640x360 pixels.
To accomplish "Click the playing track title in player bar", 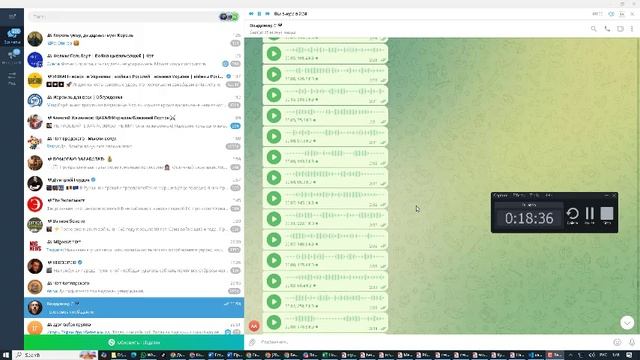I will tap(290, 14).
